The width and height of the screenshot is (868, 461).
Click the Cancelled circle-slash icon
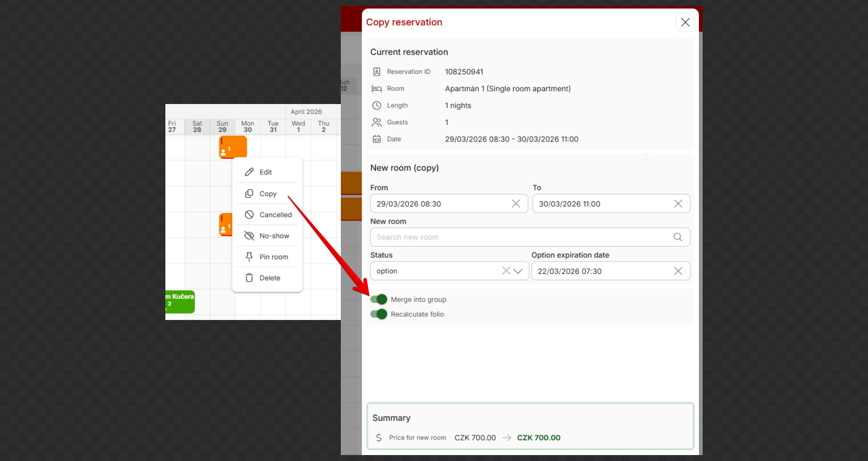[249, 215]
